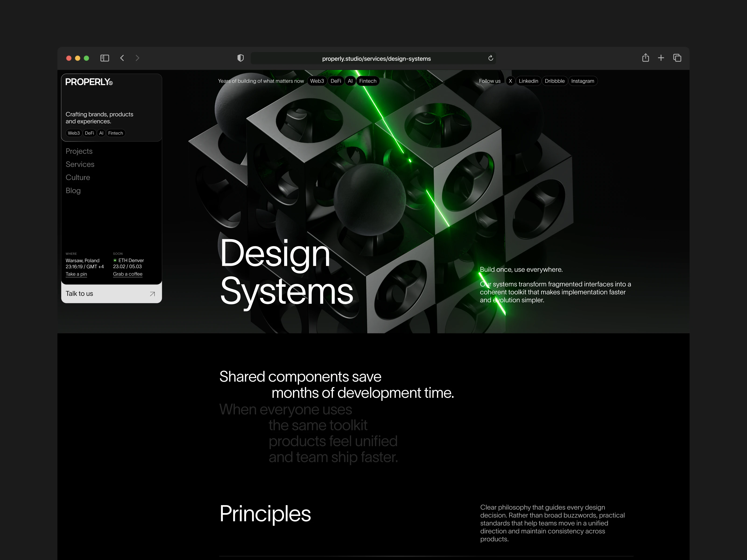Open the Projects menu item

click(79, 151)
